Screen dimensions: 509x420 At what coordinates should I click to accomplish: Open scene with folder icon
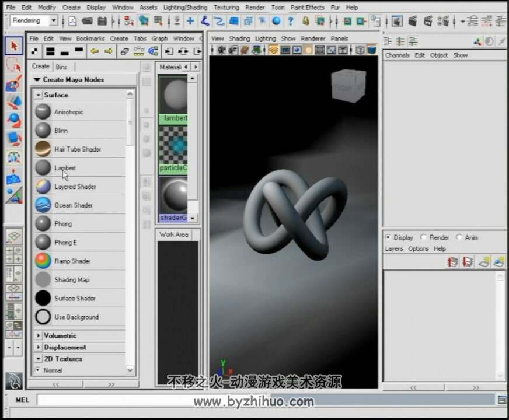[x=87, y=21]
